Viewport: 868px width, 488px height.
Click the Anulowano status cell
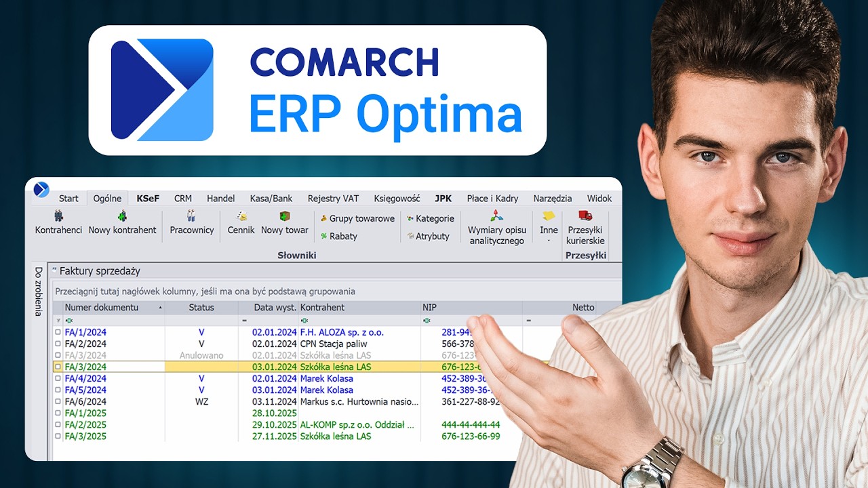(201, 356)
